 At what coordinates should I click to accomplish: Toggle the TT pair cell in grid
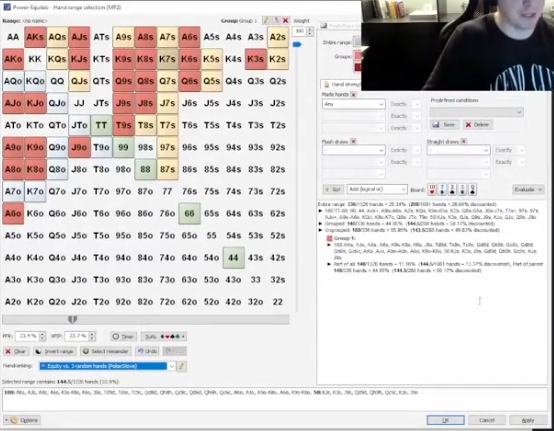[101, 125]
